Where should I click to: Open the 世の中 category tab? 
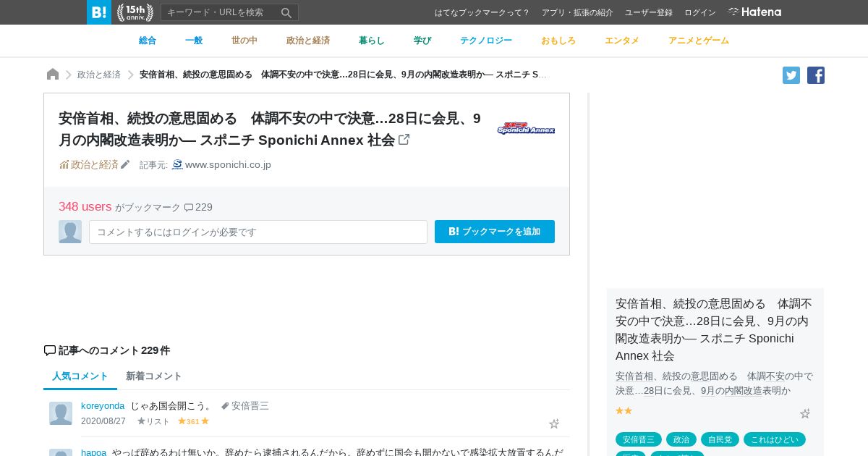click(x=244, y=41)
